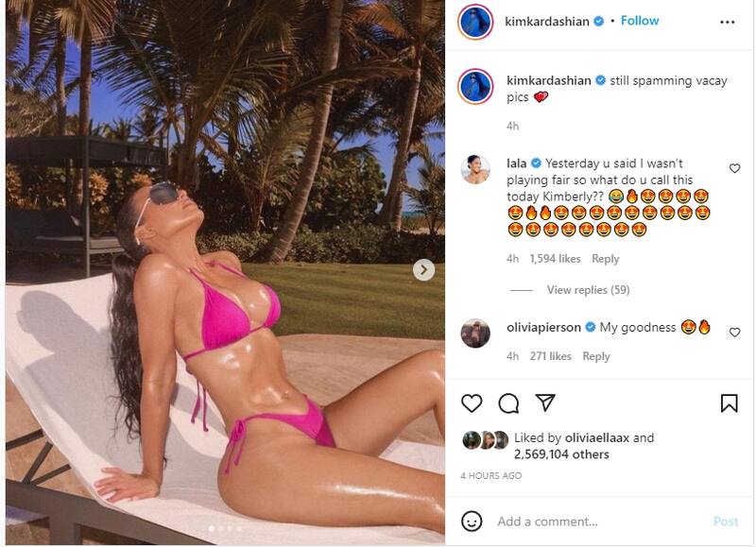Save post with the bookmark icon
Viewport: 756px width, 547px height.
729,403
